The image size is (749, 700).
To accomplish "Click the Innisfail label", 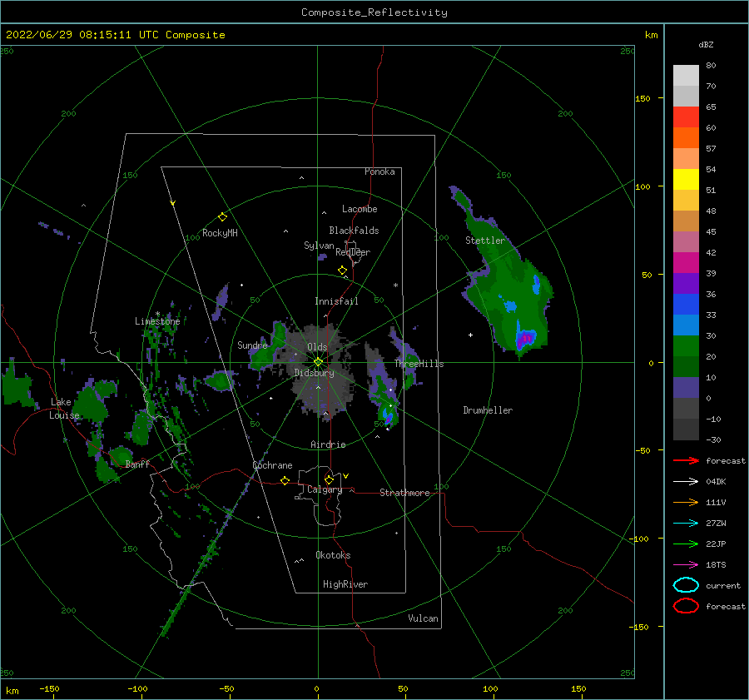I will pos(336,301).
